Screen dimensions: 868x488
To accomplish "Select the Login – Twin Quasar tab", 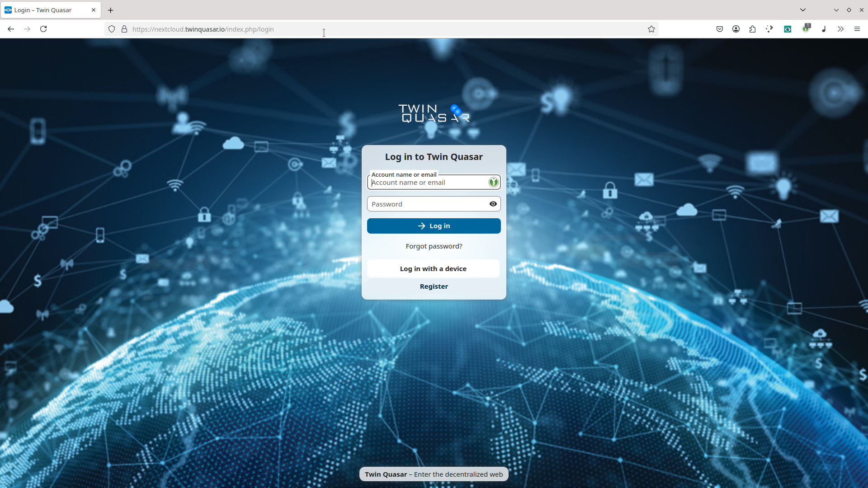I will 51,10.
